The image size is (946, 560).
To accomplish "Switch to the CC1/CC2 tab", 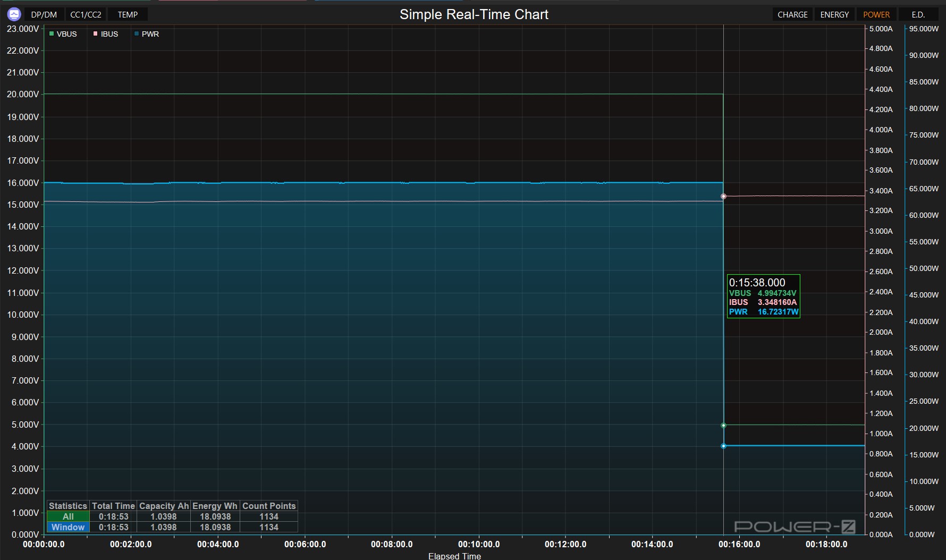I will tap(86, 15).
